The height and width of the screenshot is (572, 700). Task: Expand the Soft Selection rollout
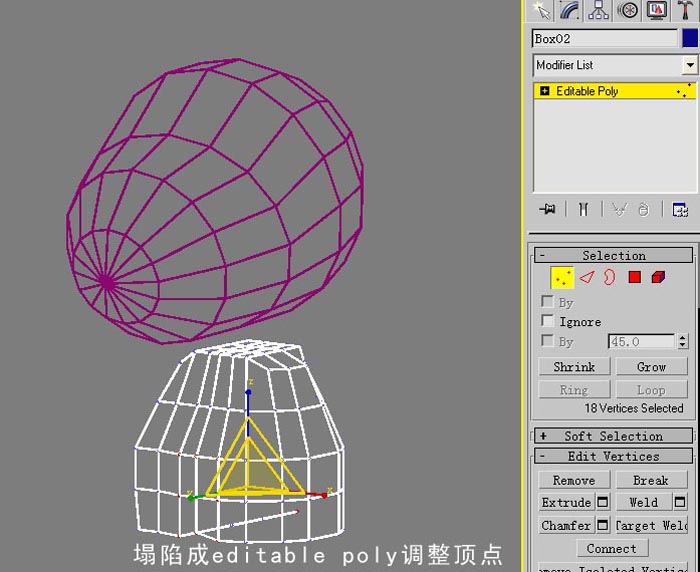click(613, 436)
